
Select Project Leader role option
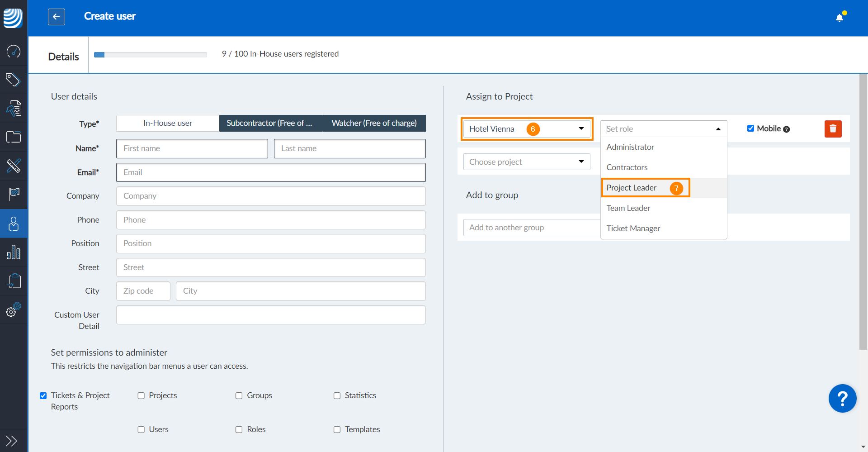[632, 188]
